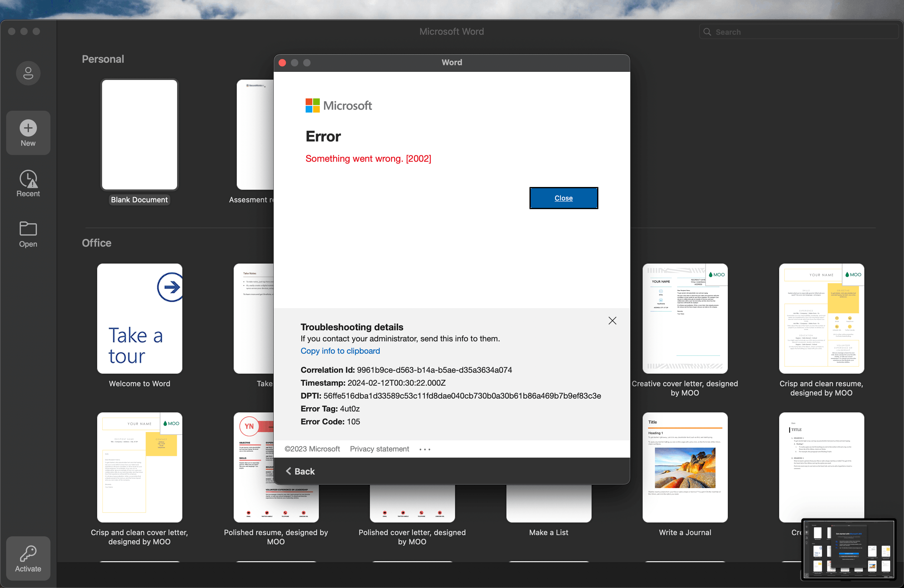This screenshot has width=904, height=588.
Task: Click Polished cover letter designed by MOO label
Action: pos(412,537)
